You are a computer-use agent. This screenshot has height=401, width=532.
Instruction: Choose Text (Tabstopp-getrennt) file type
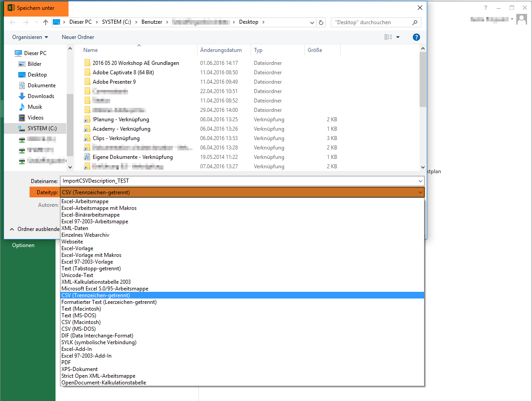point(242,269)
